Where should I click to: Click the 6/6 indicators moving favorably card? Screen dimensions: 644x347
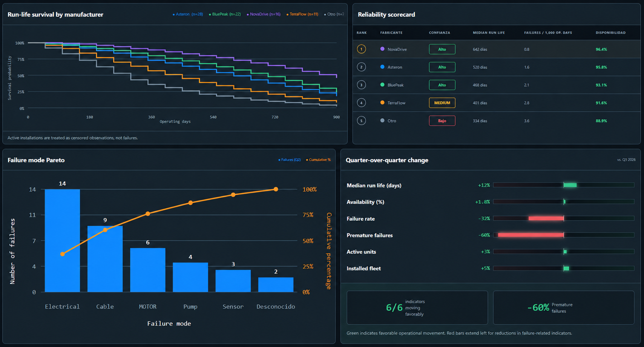pyautogui.click(x=417, y=308)
